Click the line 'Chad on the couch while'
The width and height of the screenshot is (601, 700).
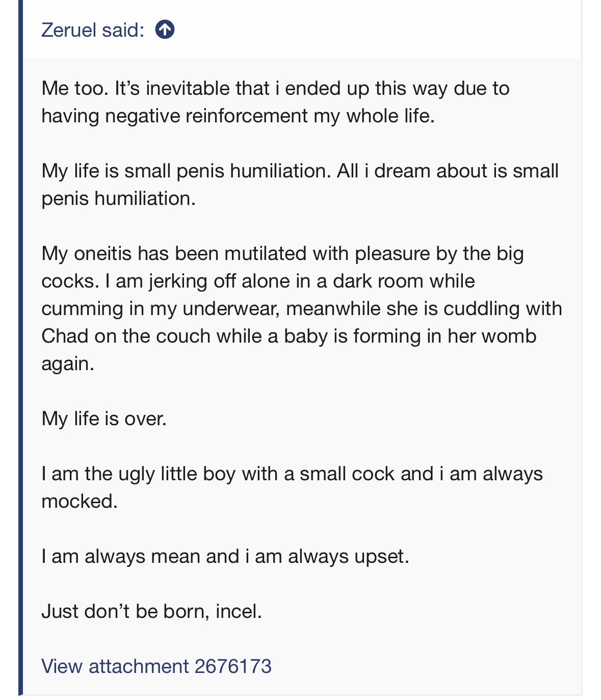pos(289,336)
